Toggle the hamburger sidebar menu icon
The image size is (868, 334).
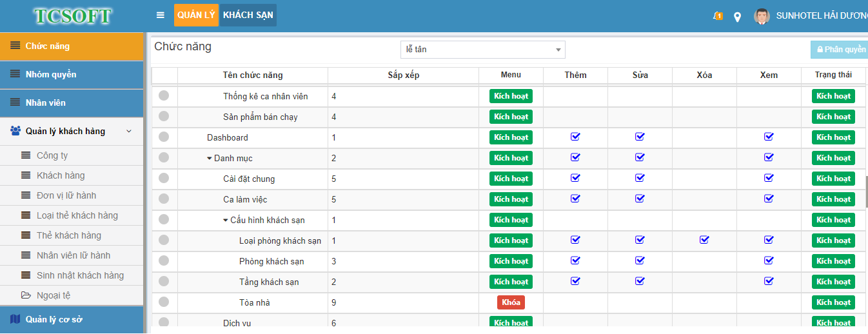(161, 15)
